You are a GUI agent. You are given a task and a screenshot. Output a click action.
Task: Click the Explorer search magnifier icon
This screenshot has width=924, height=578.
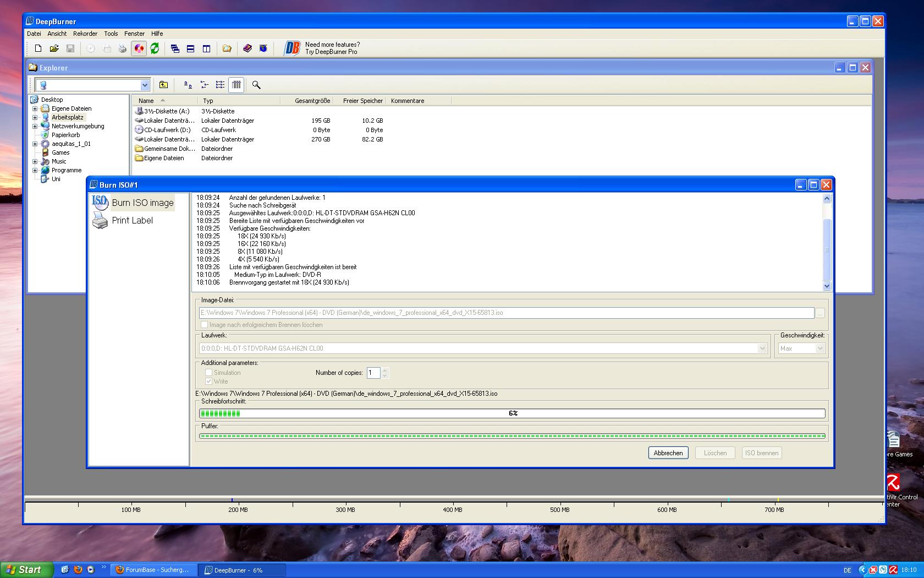(x=256, y=85)
